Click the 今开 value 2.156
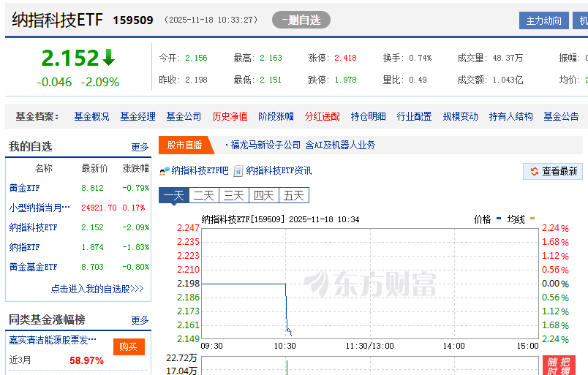The width and height of the screenshot is (588, 375). [196, 58]
